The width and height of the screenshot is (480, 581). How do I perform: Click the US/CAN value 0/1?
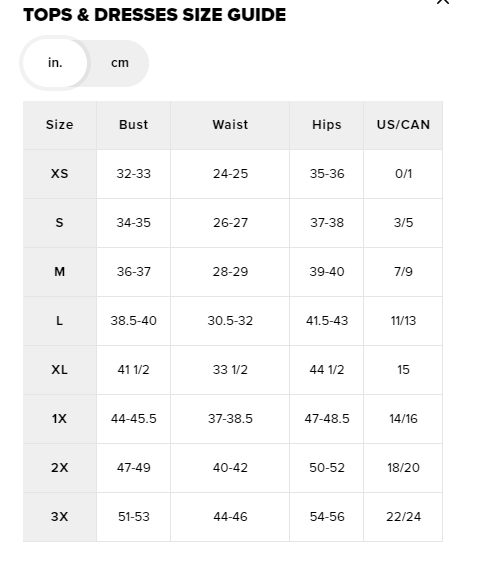tap(403, 174)
